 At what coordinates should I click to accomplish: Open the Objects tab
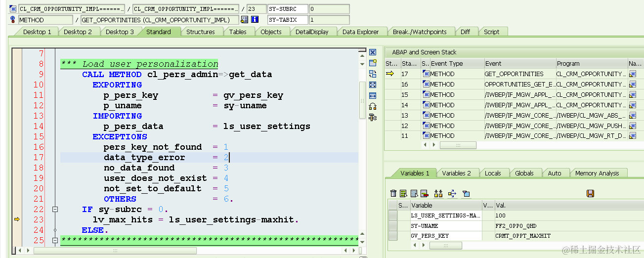click(271, 32)
